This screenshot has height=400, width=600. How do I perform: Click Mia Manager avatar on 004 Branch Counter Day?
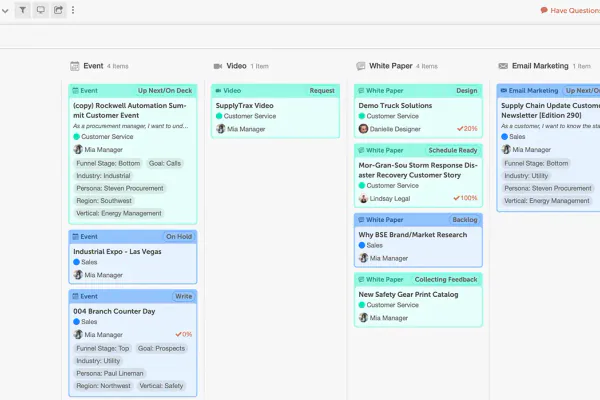(78, 335)
